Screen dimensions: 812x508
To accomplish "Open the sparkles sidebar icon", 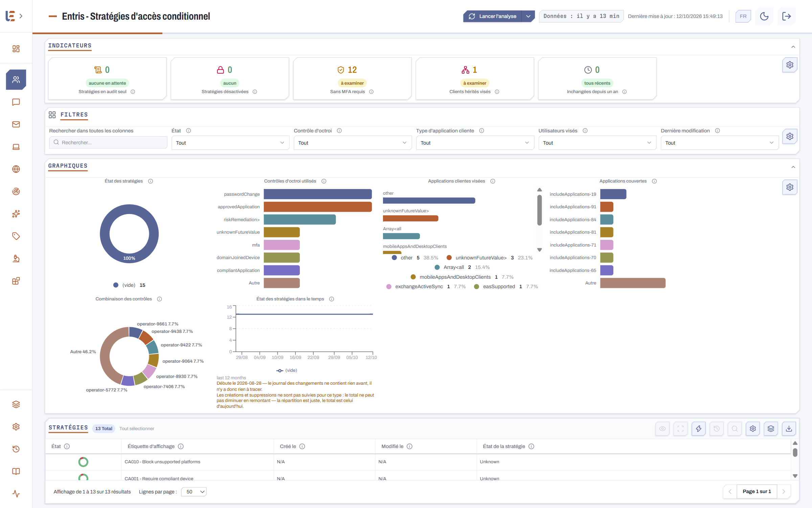I will point(16,214).
